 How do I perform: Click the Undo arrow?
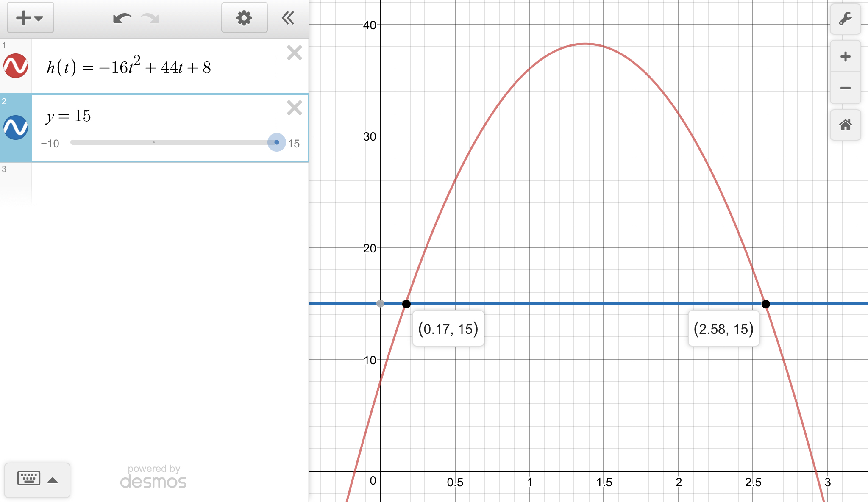click(x=122, y=18)
